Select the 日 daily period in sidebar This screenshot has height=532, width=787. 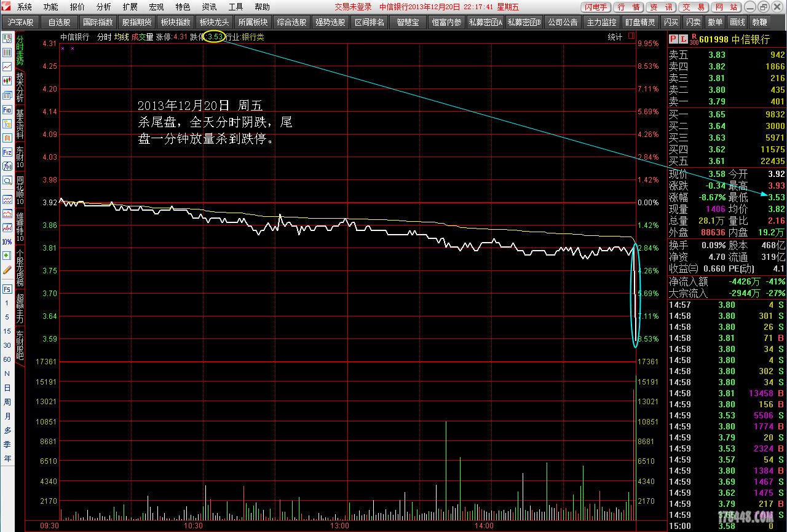(x=7, y=388)
